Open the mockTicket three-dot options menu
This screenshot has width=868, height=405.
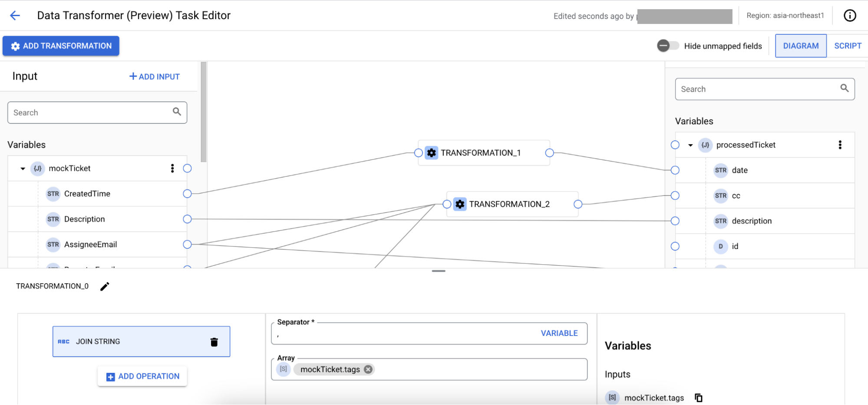[x=172, y=169]
